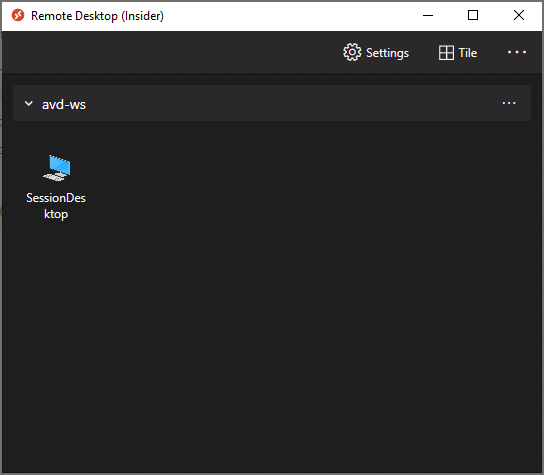Screen dimensions: 544x475
Task: Maximize the Remote Desktop window
Action: click(x=473, y=15)
